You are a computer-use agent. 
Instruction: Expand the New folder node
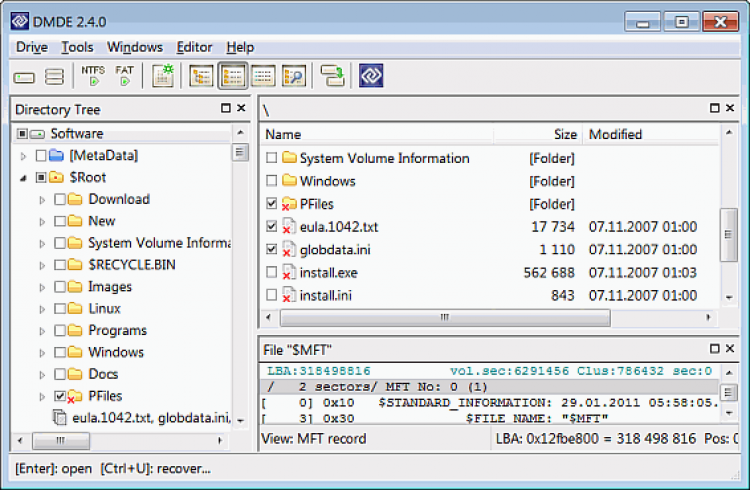(x=42, y=222)
